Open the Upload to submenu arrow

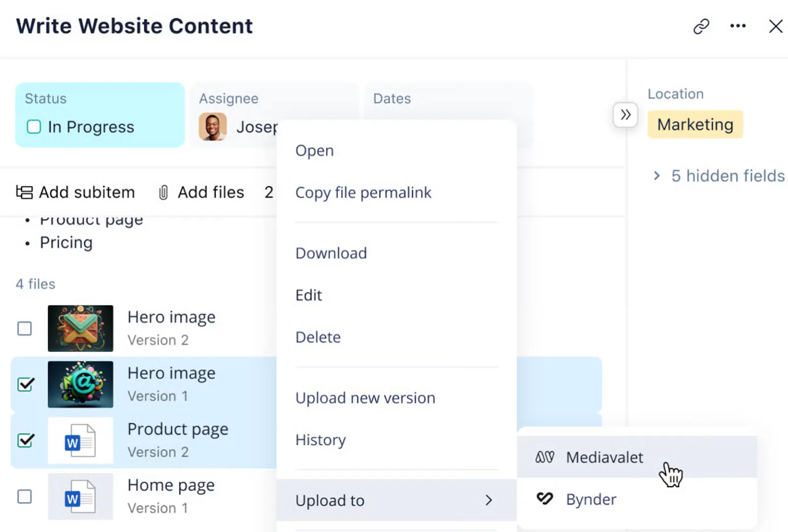[489, 500]
